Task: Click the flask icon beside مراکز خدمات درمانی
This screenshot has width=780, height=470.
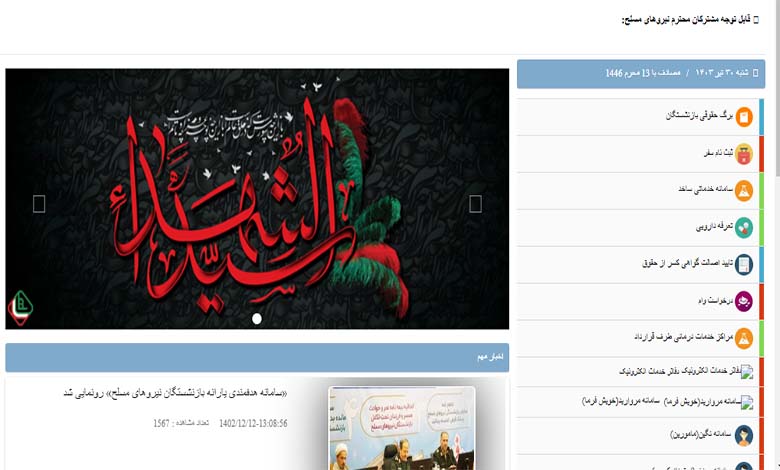Action: point(744,338)
